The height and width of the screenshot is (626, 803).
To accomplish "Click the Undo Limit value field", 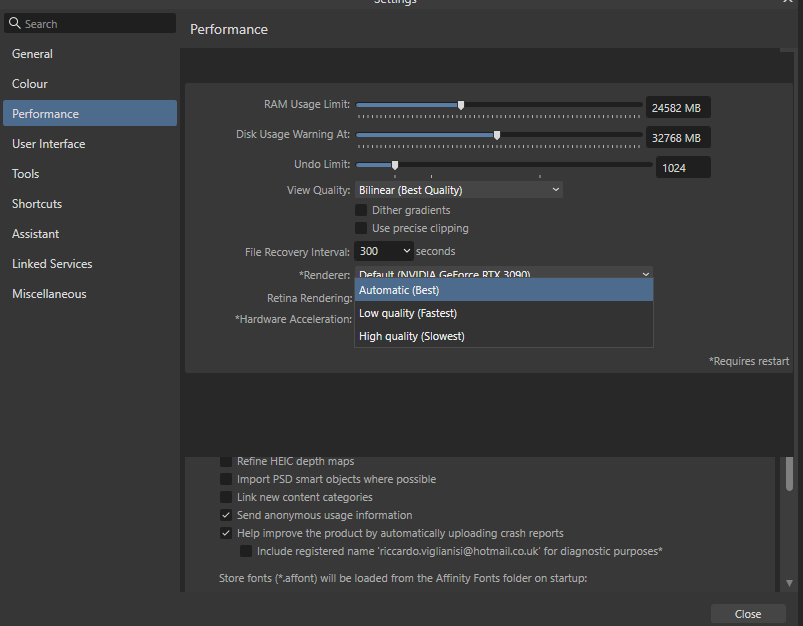I will pos(683,166).
